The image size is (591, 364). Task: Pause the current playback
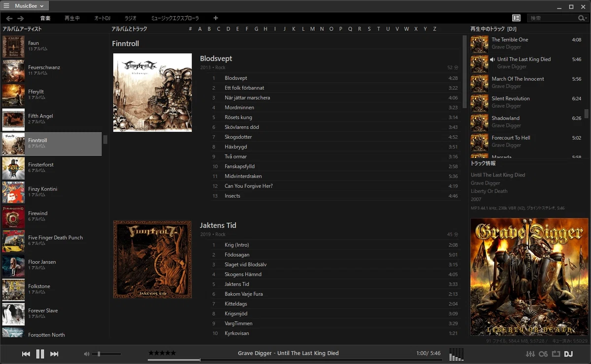coord(40,354)
